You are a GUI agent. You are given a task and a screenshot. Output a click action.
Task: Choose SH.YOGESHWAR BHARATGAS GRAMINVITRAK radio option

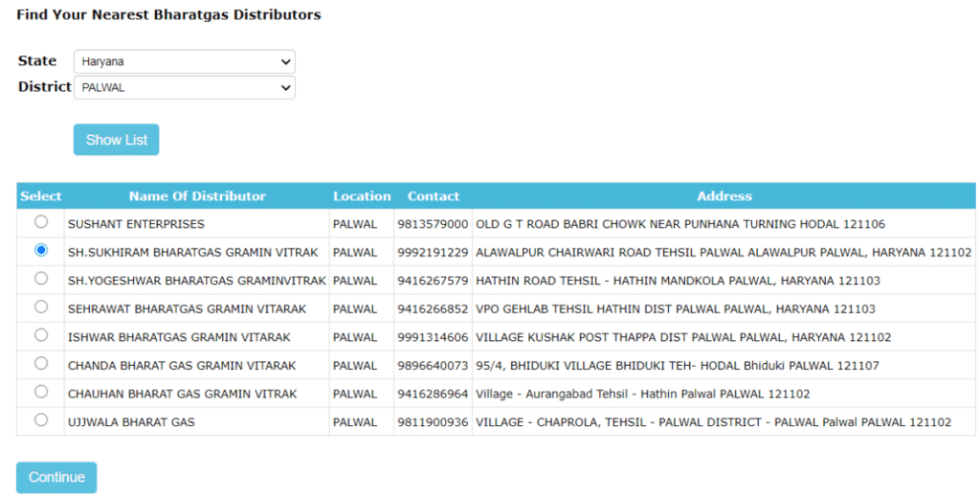(x=40, y=279)
